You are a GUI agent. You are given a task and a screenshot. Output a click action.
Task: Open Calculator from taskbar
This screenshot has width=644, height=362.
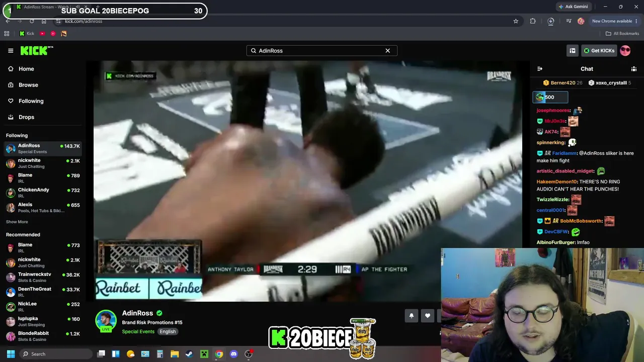tap(160, 354)
